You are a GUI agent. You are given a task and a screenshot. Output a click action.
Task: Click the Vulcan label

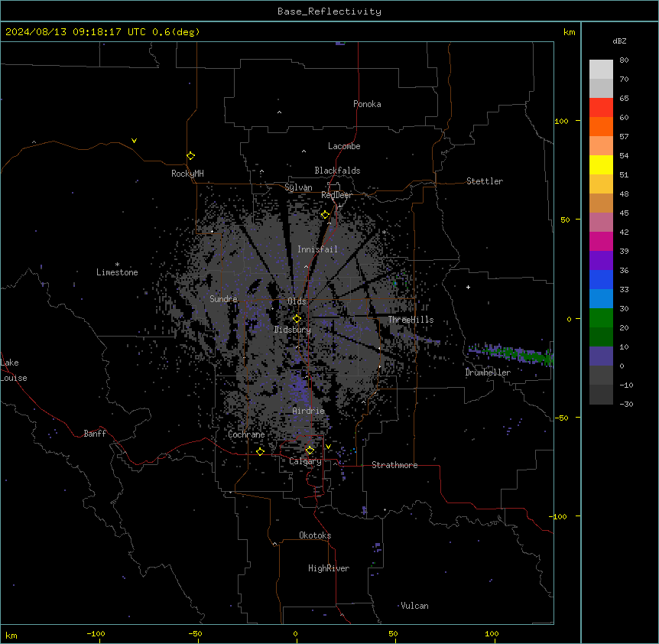414,606
